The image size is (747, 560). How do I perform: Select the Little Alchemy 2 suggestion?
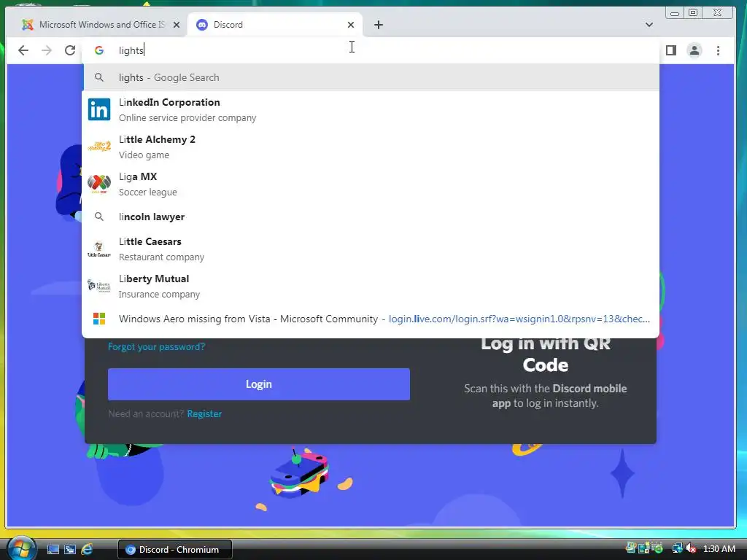(x=371, y=147)
